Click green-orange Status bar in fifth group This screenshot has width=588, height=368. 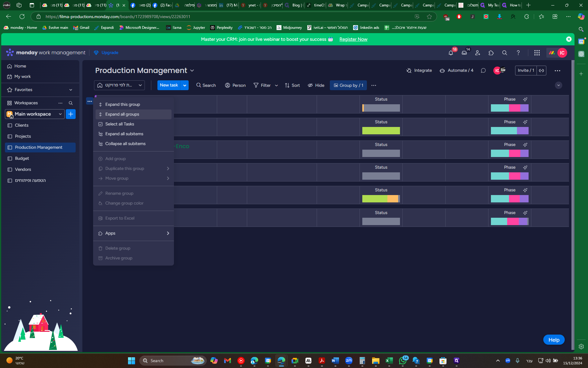[x=381, y=199]
